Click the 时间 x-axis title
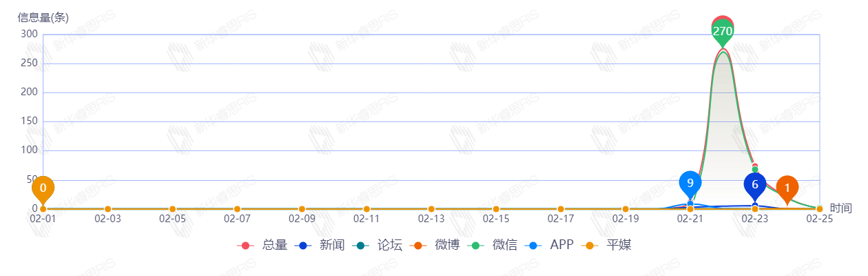868x276 pixels. click(x=840, y=208)
